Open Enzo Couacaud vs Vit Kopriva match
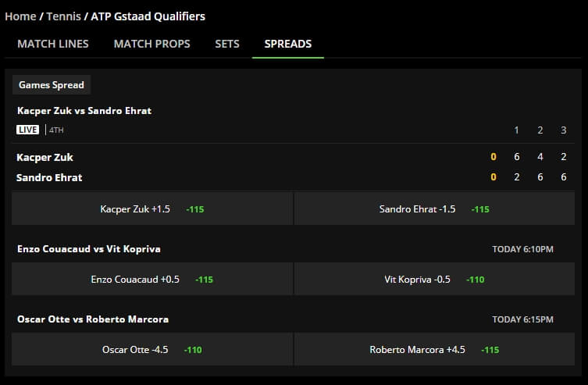588x385 pixels. point(89,249)
